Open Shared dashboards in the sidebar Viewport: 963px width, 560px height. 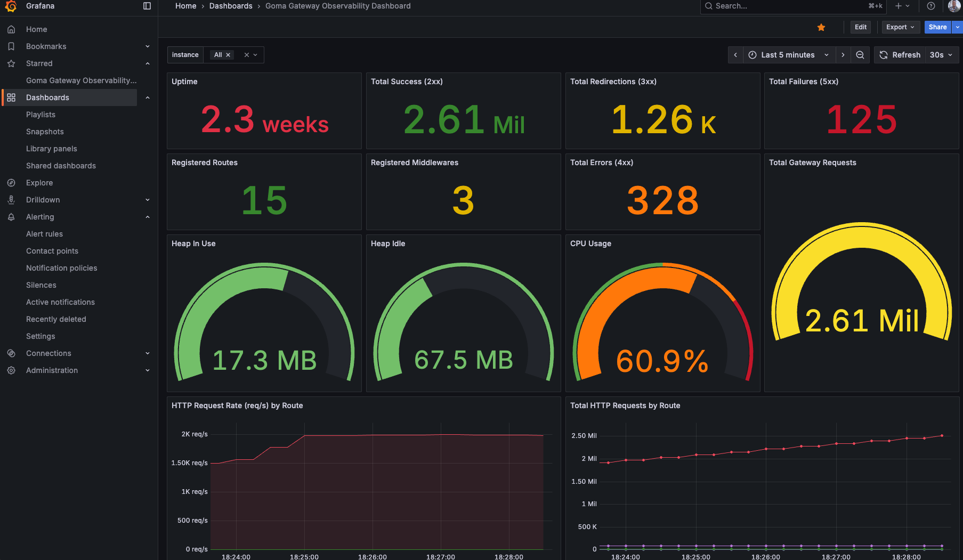click(x=61, y=166)
